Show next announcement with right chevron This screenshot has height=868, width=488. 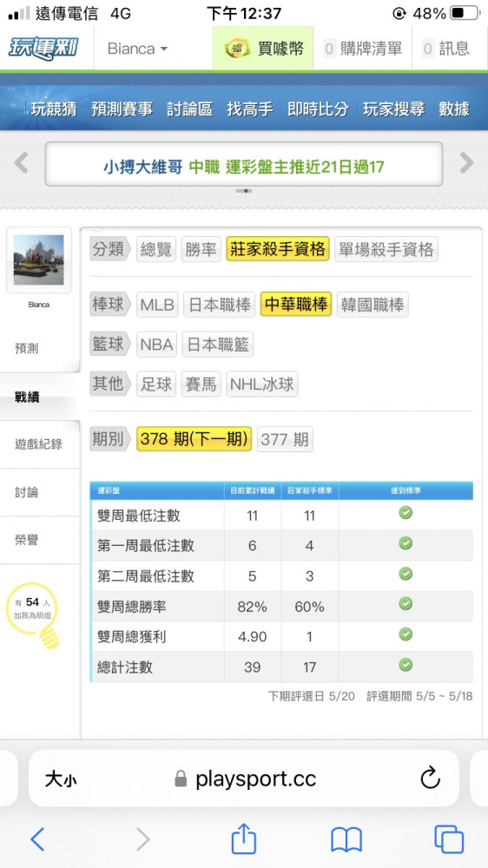click(x=466, y=163)
